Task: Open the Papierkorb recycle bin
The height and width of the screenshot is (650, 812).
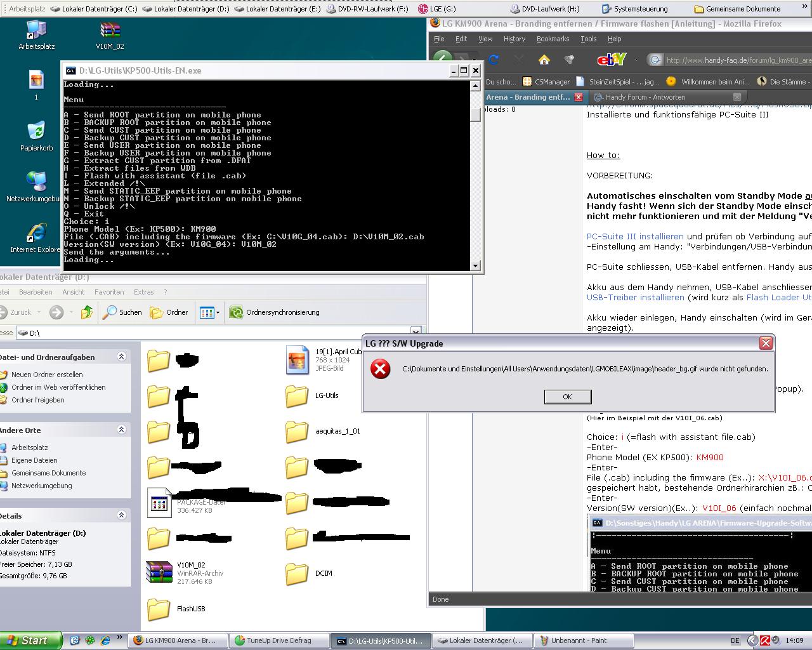Action: 36,136
